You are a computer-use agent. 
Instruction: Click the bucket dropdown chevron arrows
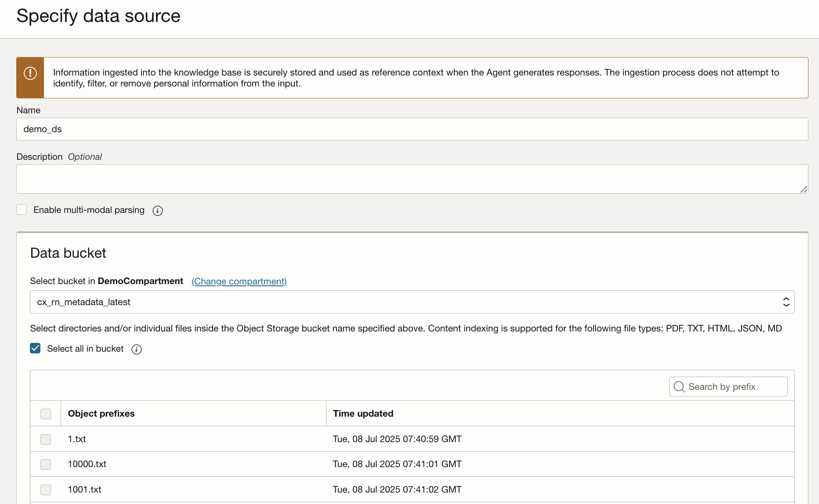pos(786,302)
